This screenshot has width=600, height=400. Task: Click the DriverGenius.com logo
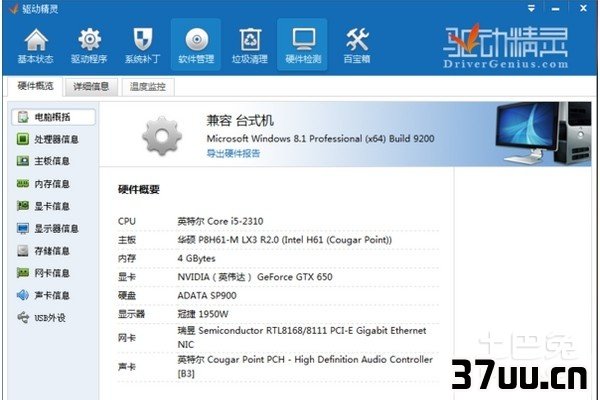(506, 47)
